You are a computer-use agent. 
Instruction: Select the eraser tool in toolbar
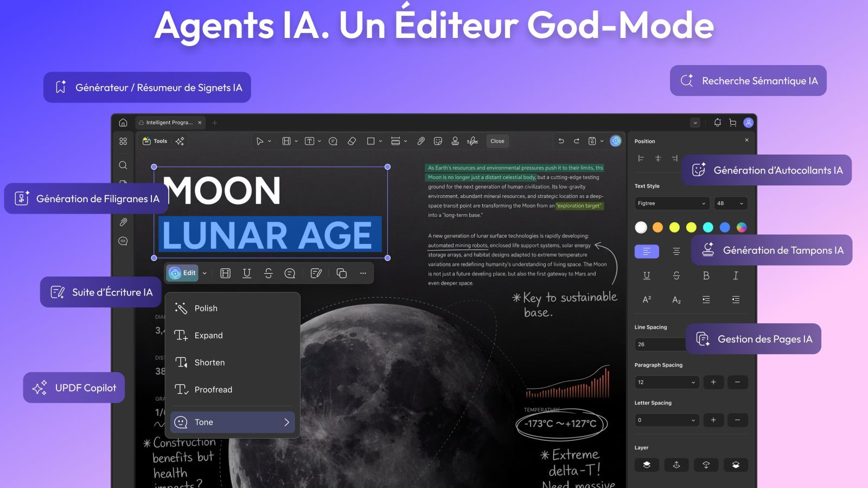point(352,141)
